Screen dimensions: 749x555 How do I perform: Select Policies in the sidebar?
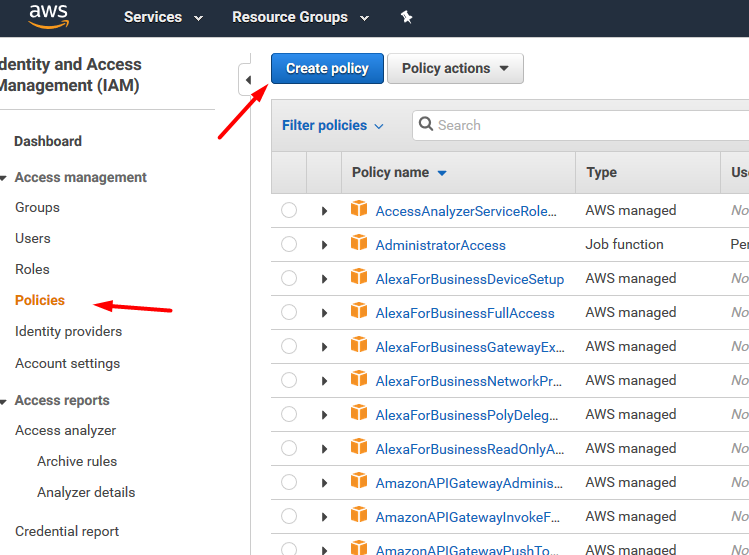tap(40, 300)
